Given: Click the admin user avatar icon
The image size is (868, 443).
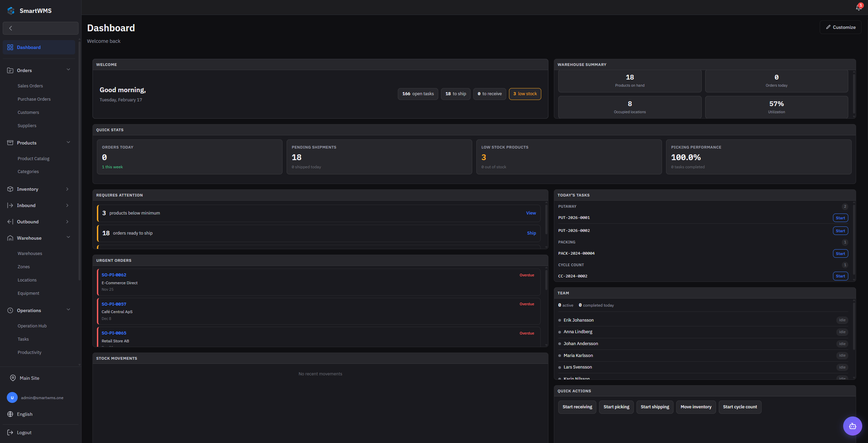Looking at the screenshot, I should 12,397.
